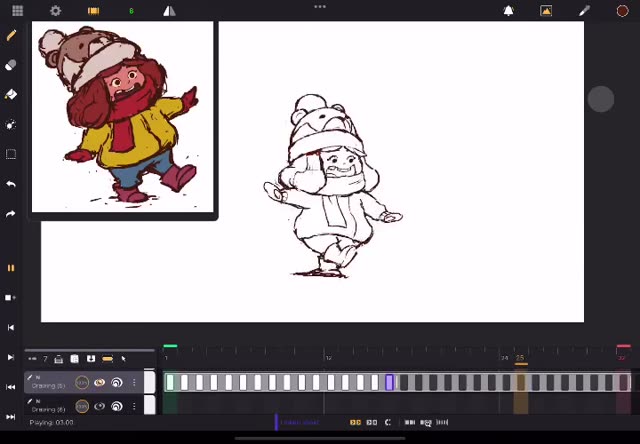The width and height of the screenshot is (640, 444).
Task: Toggle visibility of Drawing (5) layer
Action: [99, 382]
